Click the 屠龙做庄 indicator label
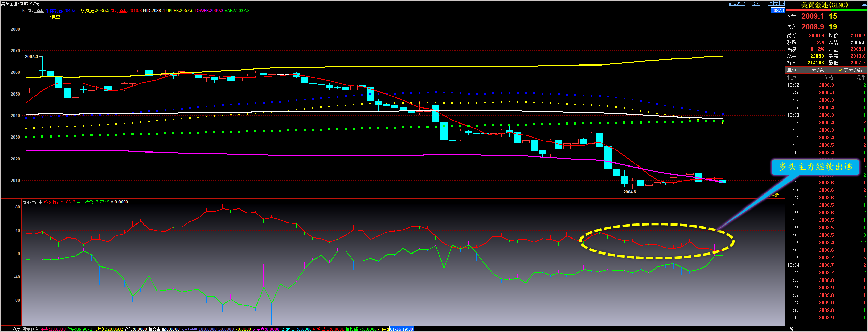 (x=30, y=329)
